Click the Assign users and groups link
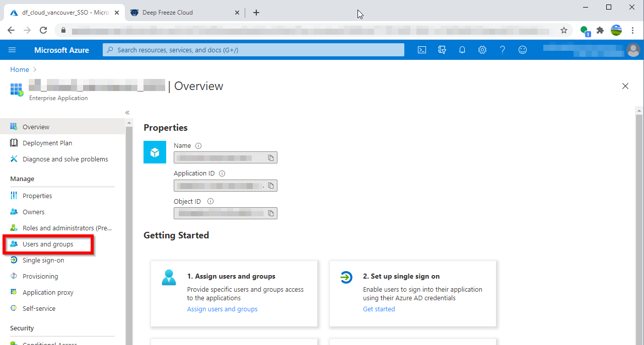 click(222, 309)
